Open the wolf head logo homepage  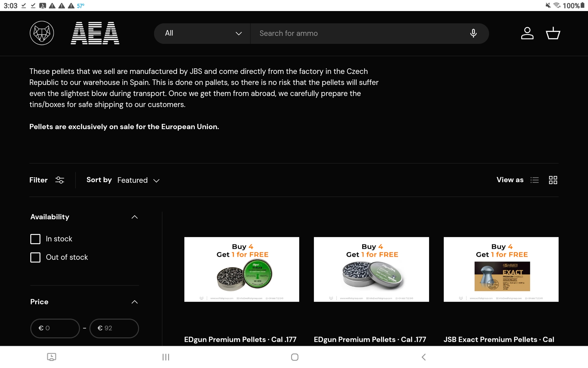42,33
